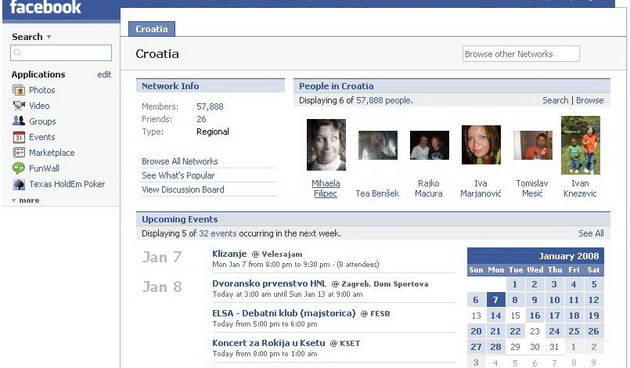Screen dimensions: 630x368
Task: Select January 16 in the calendar
Action: point(535,315)
